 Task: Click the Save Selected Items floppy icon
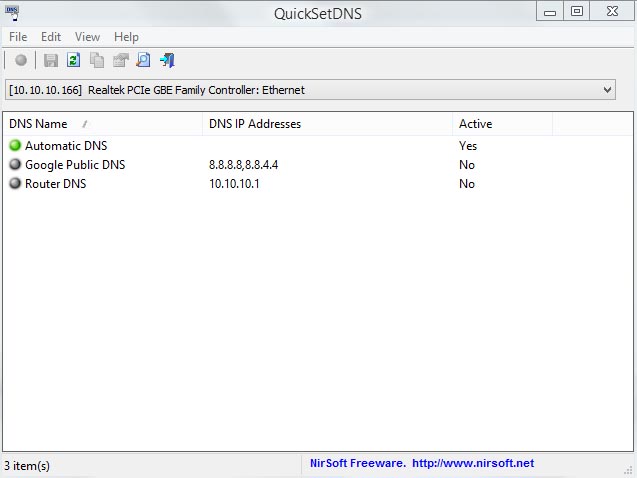click(x=51, y=61)
